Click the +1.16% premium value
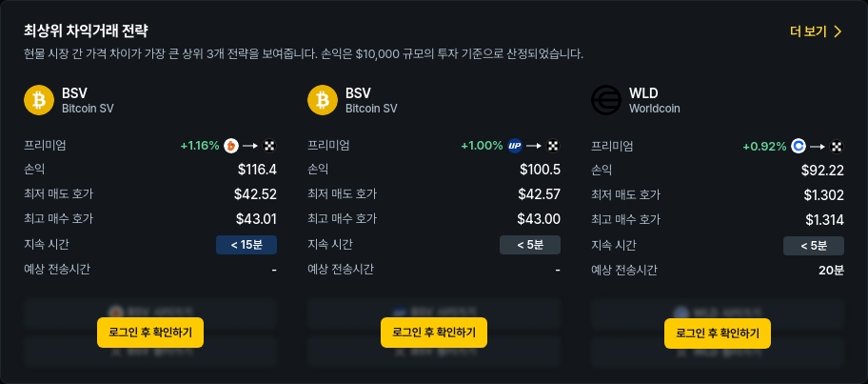Screen dimensions: 868x384 (x=200, y=147)
